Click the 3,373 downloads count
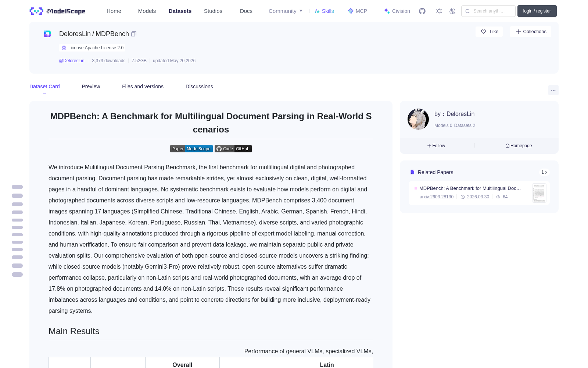The image size is (588, 368). coord(109,61)
